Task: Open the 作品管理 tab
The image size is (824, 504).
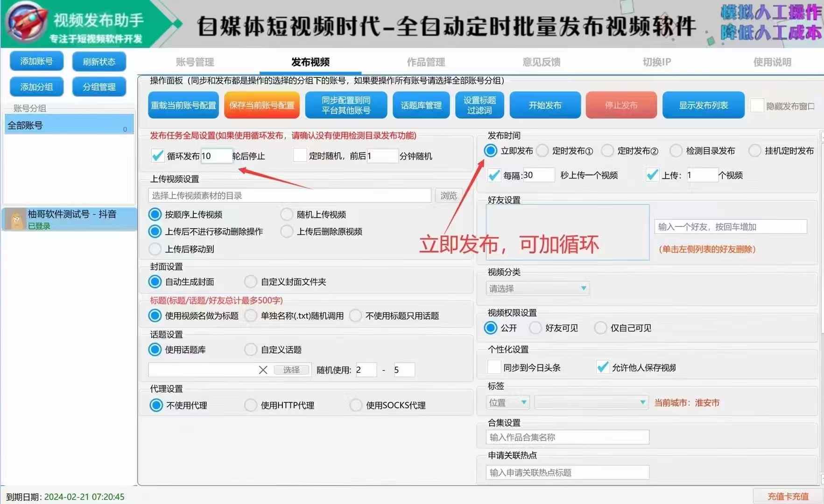Action: 426,62
